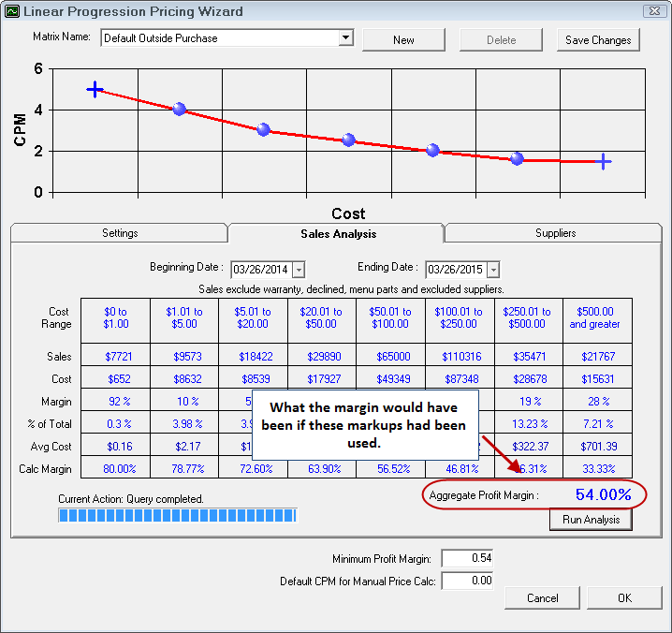This screenshot has height=633, width=672.
Task: Click the graph point at CPM 3
Action: pos(263,130)
